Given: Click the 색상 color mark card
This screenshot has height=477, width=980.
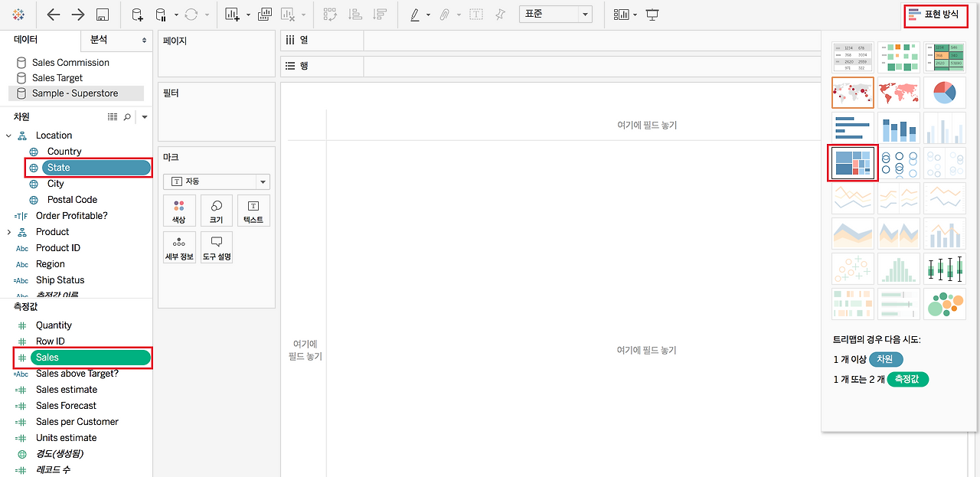Looking at the screenshot, I should [x=179, y=211].
